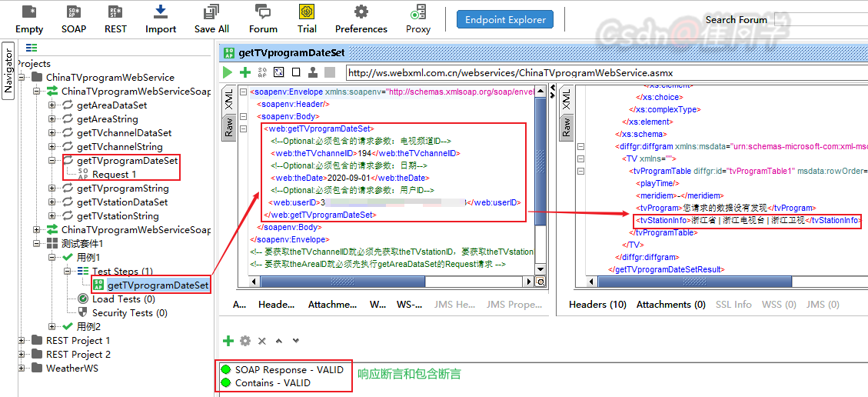The height and width of the screenshot is (397, 868).
Task: Open the response SSL Info tab
Action: click(x=733, y=305)
